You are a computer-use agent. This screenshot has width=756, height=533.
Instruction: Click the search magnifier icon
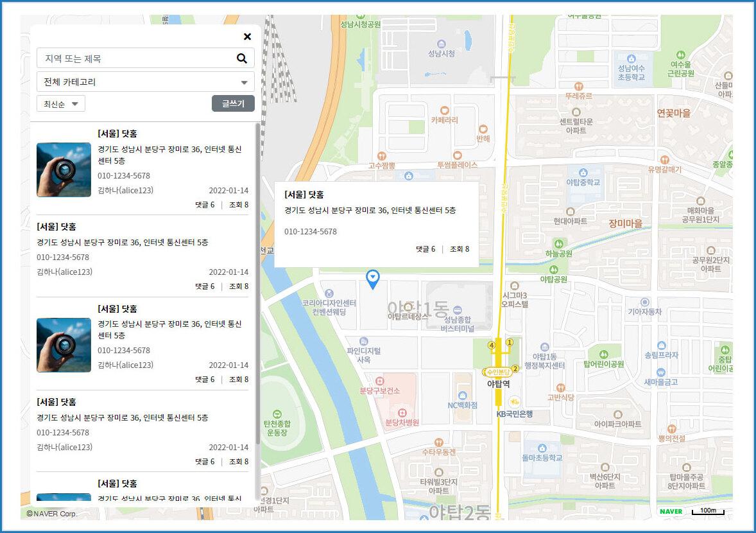(x=241, y=58)
